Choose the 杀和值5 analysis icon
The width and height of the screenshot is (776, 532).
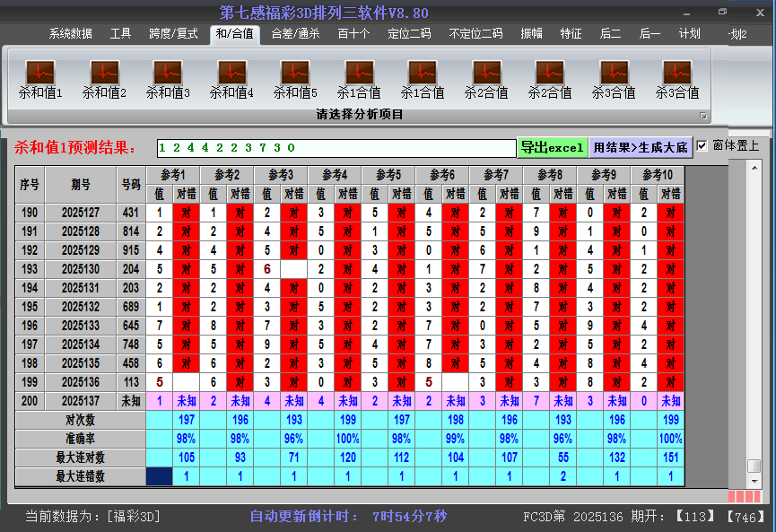[x=295, y=79]
